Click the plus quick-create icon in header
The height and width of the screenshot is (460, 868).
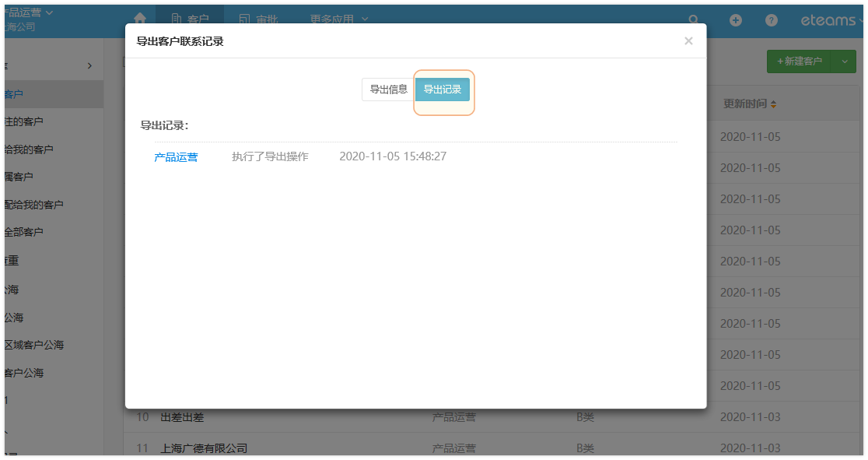(735, 20)
